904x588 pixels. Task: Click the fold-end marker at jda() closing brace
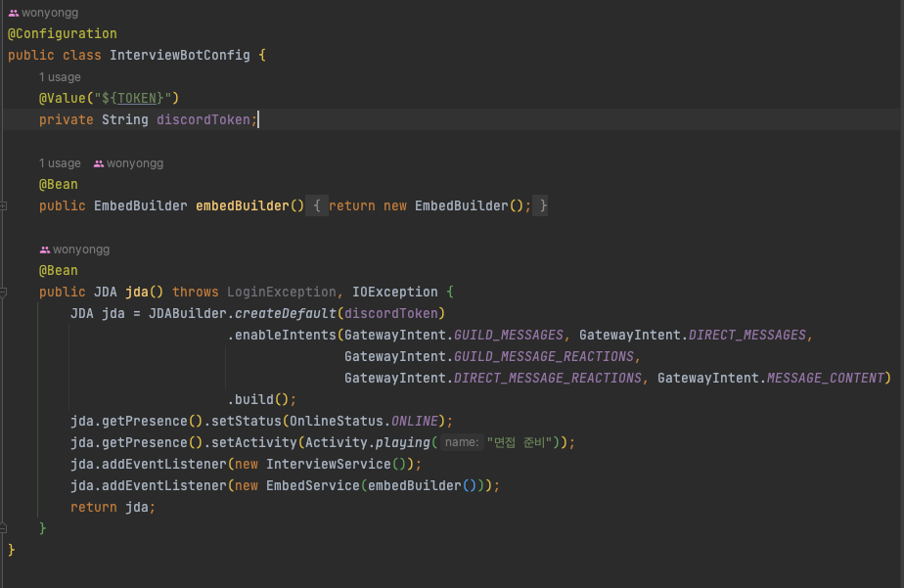(4, 527)
